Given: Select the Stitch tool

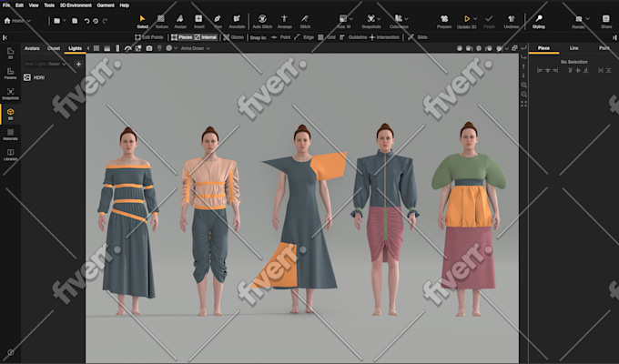Looking at the screenshot, I should pos(305,21).
